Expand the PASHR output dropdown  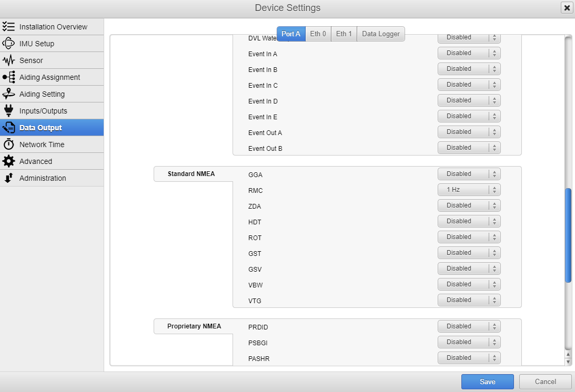(469, 358)
